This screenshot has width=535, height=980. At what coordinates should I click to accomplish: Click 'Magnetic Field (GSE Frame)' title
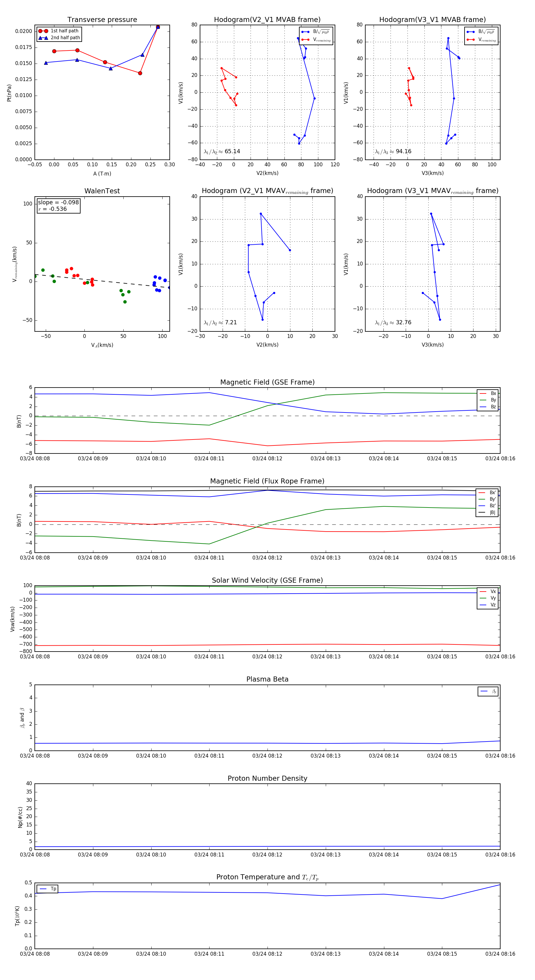coord(267,382)
